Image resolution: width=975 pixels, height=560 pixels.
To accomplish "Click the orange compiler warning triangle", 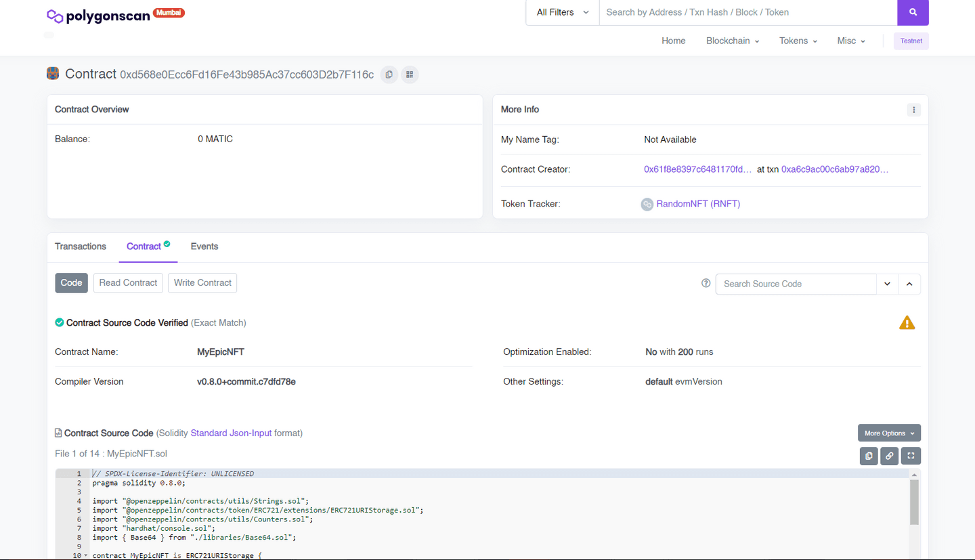I will click(907, 323).
